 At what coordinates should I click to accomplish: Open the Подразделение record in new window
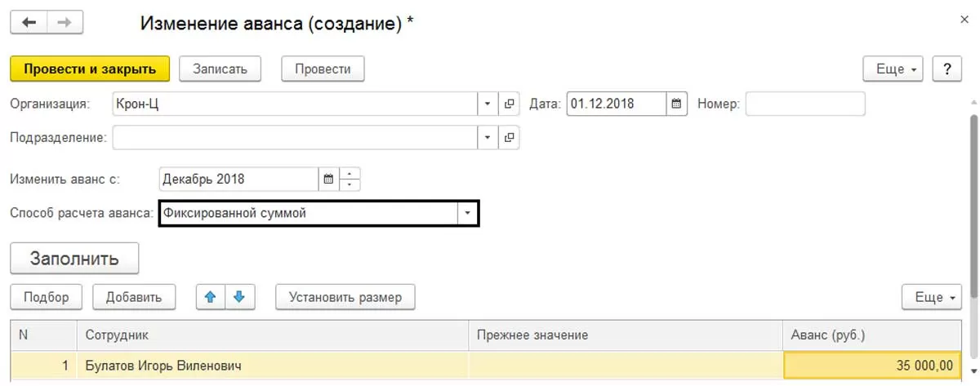pyautogui.click(x=509, y=138)
